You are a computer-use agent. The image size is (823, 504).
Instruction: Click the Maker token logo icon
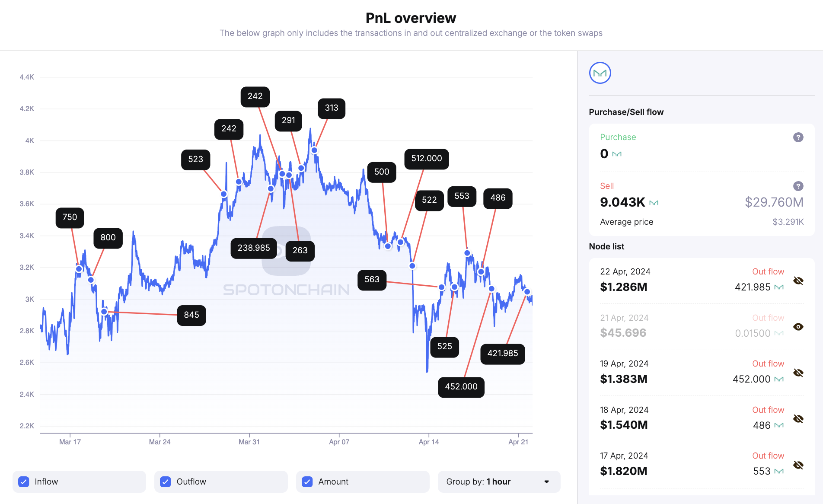click(600, 73)
